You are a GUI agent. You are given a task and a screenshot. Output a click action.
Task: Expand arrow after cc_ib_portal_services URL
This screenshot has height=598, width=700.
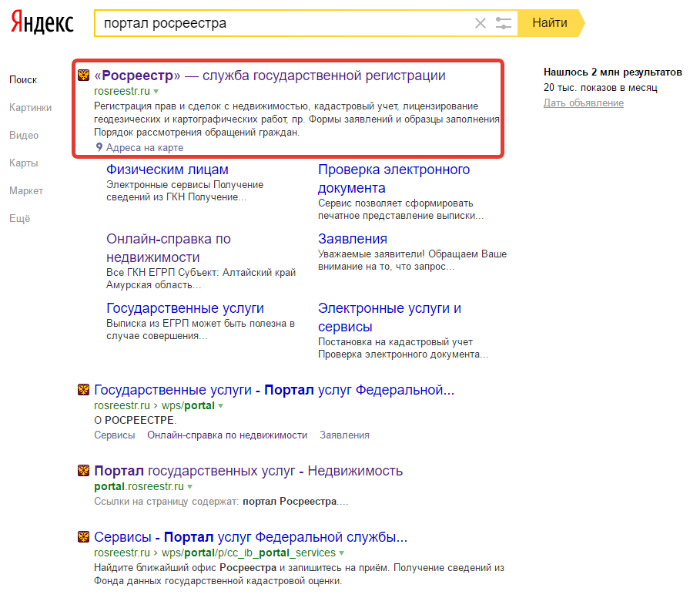click(x=341, y=553)
